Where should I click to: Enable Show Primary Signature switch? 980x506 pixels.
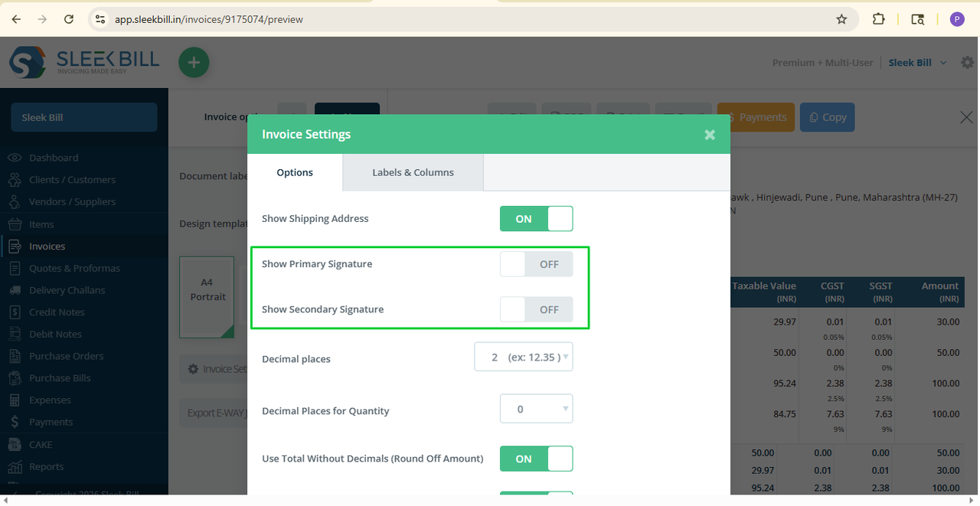[536, 264]
